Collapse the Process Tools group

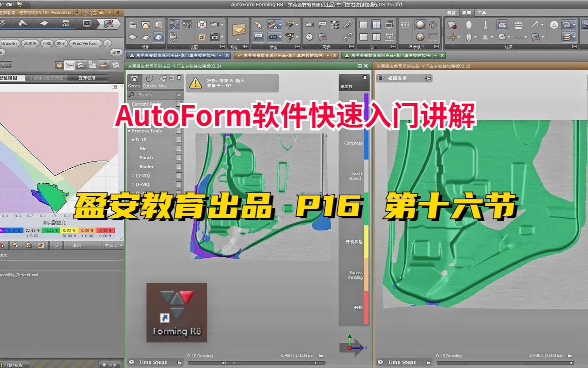click(129, 131)
